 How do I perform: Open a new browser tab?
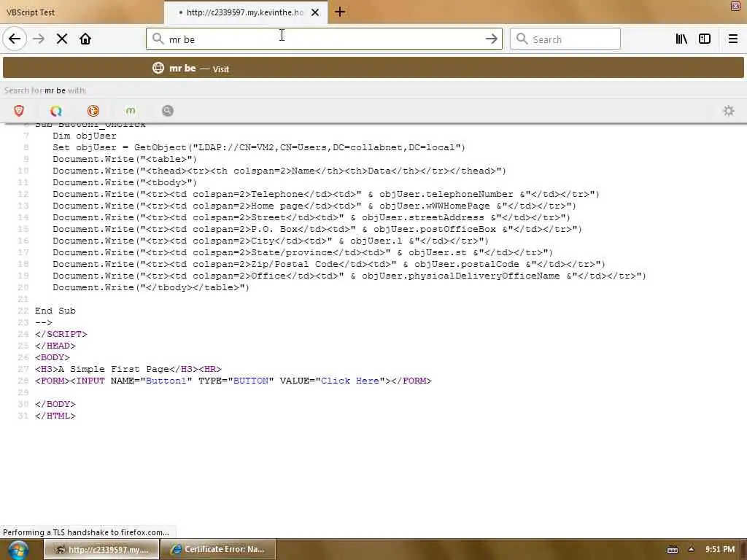(340, 12)
